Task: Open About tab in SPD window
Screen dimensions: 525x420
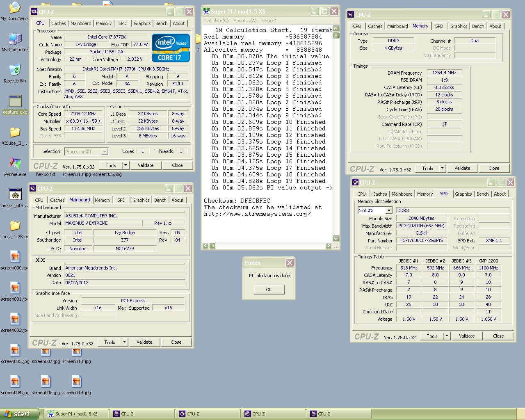Action: click(500, 194)
